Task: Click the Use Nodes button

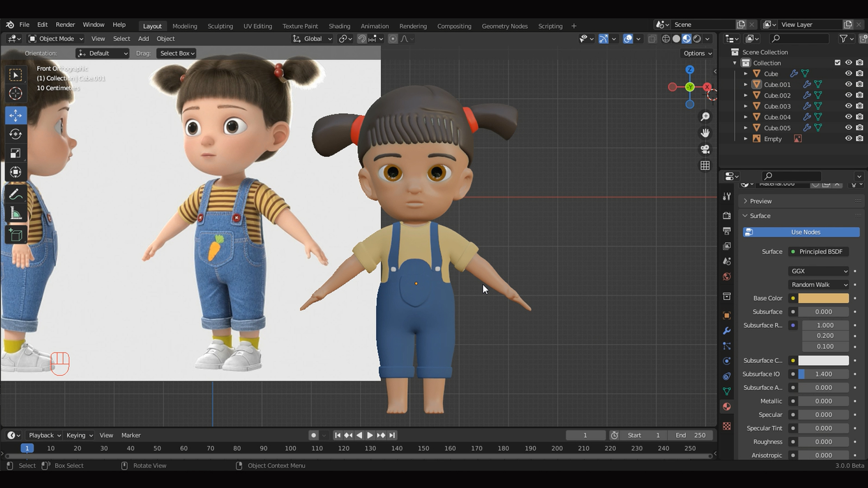Action: pos(801,232)
